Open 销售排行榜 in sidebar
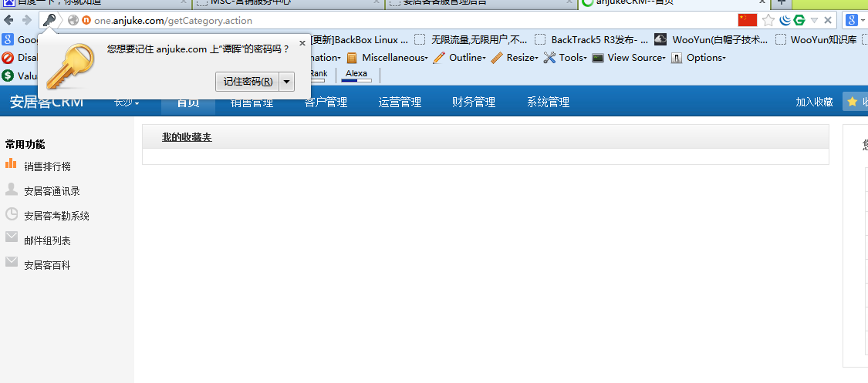 pos(48,166)
